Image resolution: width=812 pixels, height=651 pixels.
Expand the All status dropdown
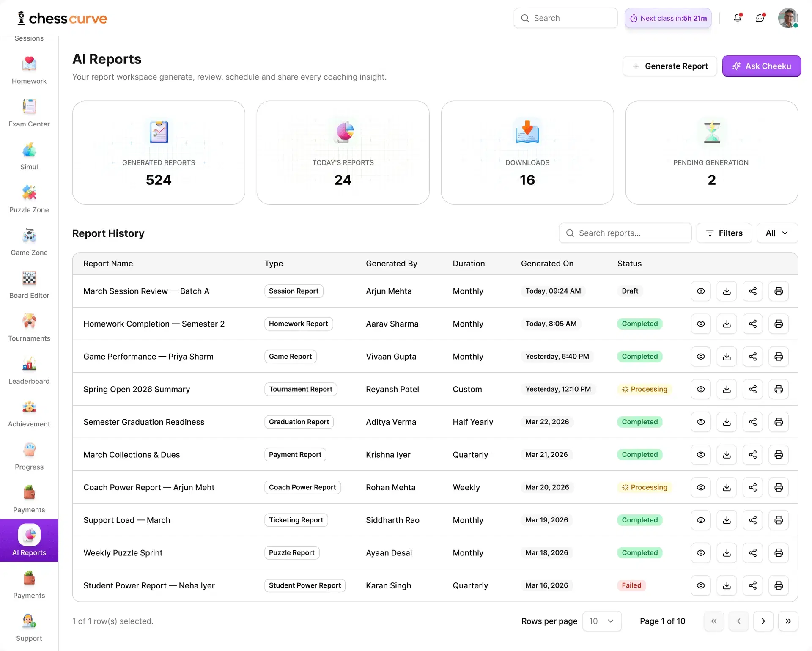coord(777,233)
